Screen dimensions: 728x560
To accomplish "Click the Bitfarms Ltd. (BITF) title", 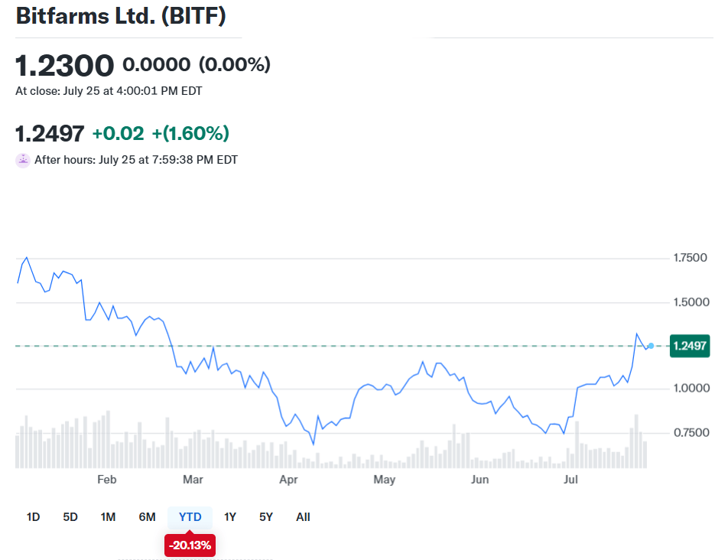I will [x=121, y=16].
